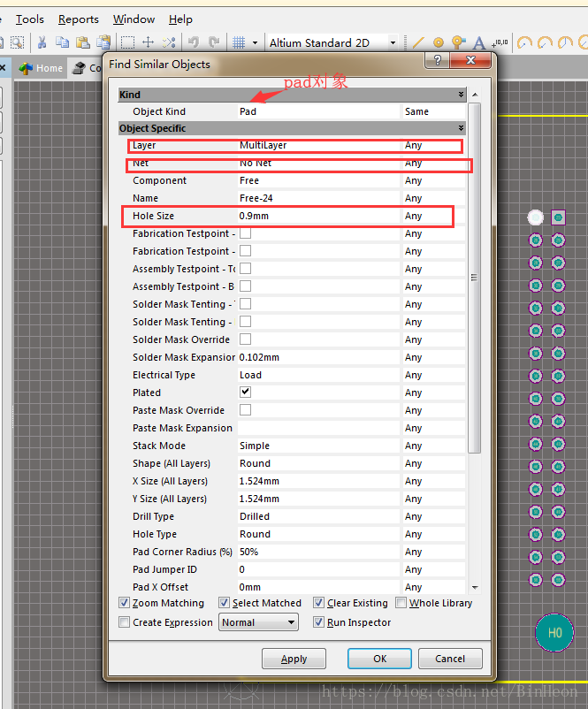This screenshot has height=709, width=588.
Task: Open the Normal mode dropdown
Action: point(258,622)
